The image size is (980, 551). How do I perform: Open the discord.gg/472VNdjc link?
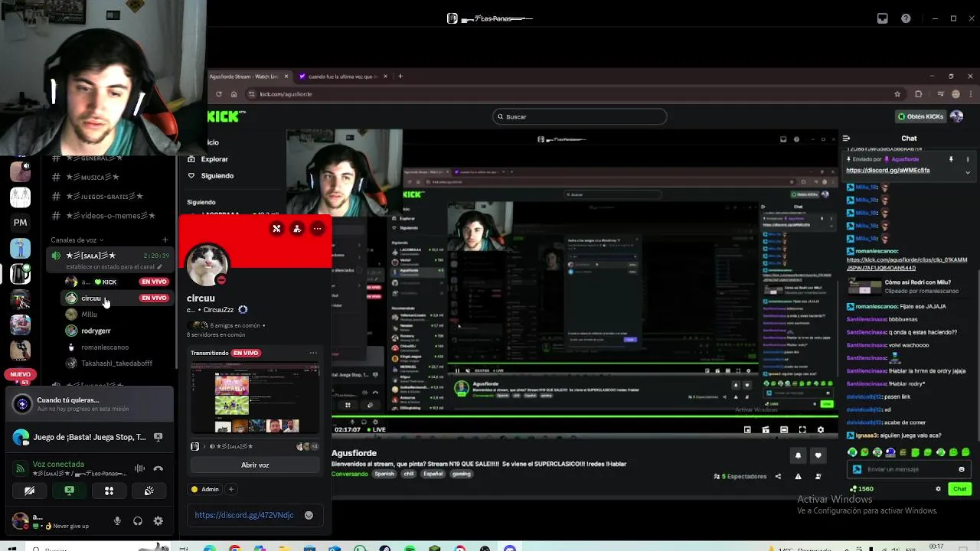[x=244, y=515]
